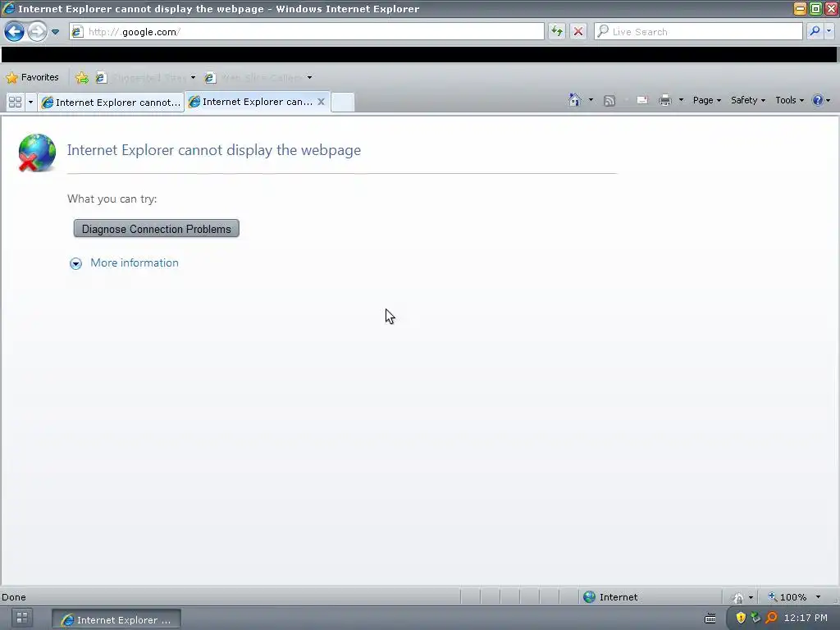This screenshot has height=630, width=840.
Task: Open the recent pages dropdown arrow
Action: [55, 32]
